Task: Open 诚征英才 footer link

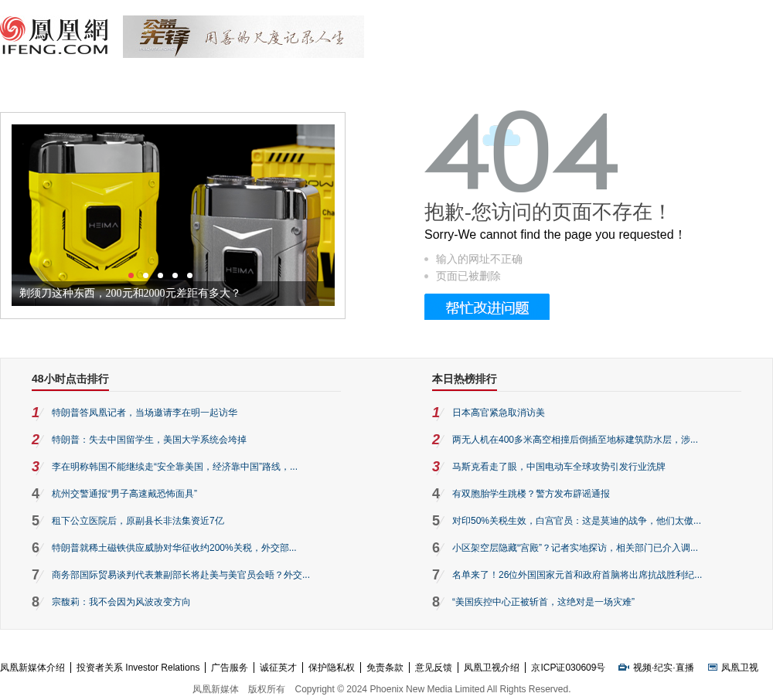Action: coord(278,668)
